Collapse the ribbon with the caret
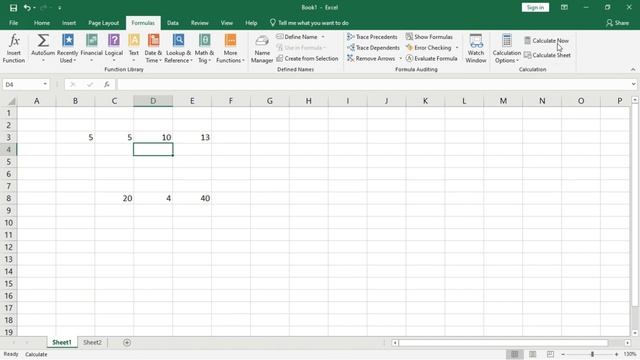 coord(633,69)
